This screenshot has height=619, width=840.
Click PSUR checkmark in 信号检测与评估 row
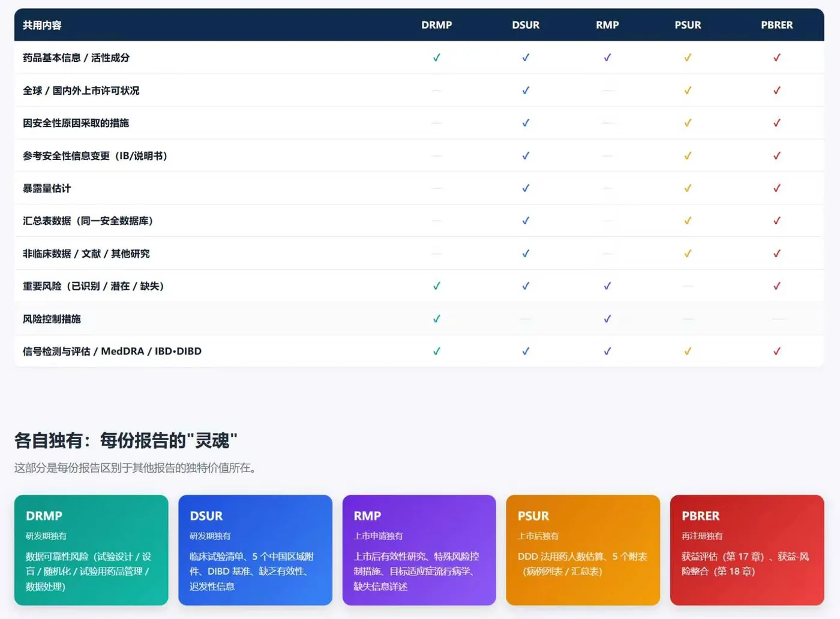[x=688, y=351]
